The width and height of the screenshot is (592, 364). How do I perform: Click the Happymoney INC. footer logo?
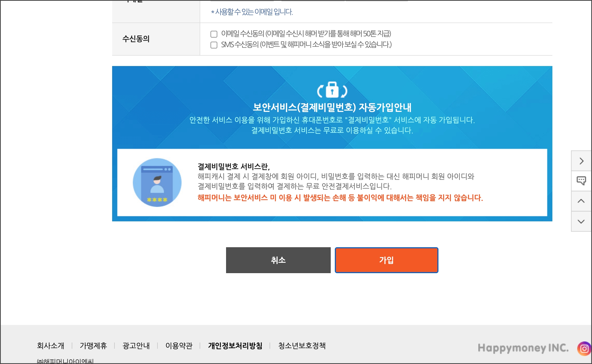click(x=523, y=348)
